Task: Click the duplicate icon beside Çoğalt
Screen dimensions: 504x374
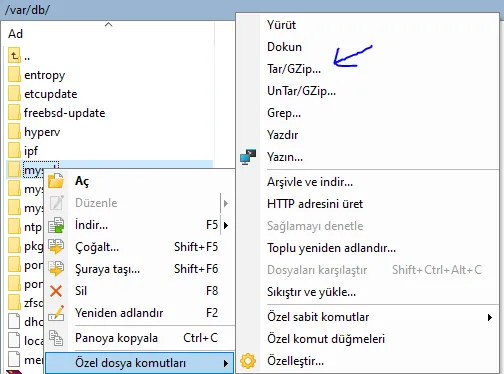Action: click(56, 247)
